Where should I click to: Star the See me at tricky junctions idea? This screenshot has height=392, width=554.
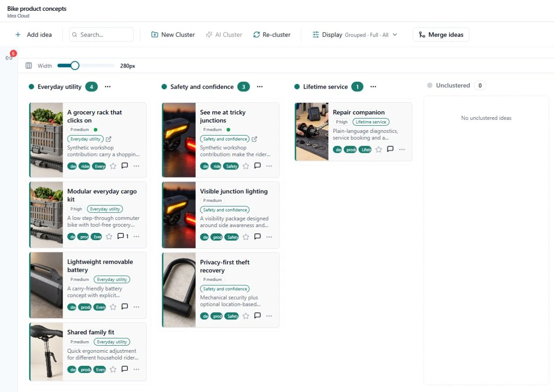246,166
